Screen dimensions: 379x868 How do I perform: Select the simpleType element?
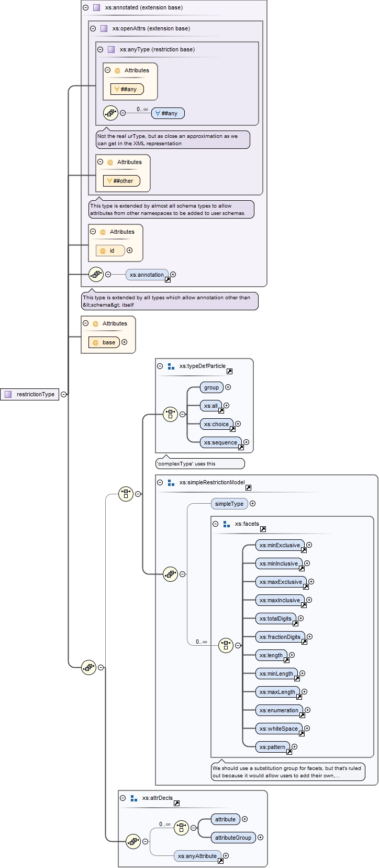coord(229,504)
